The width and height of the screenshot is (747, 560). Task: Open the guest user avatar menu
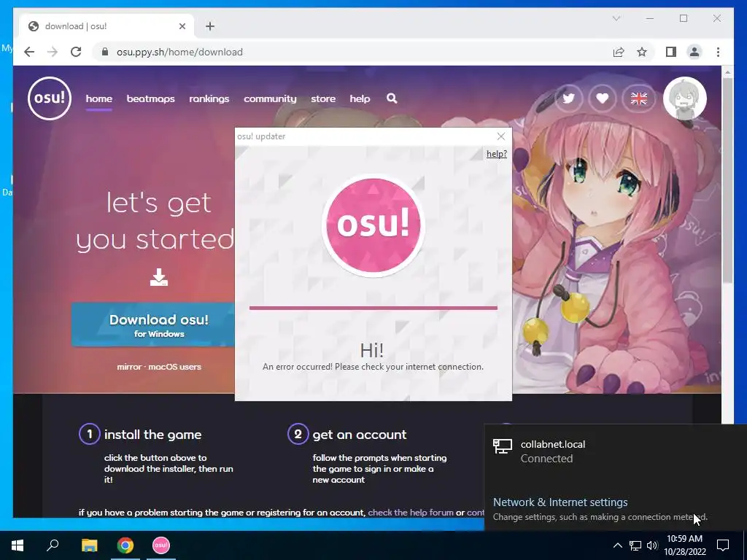[684, 98]
